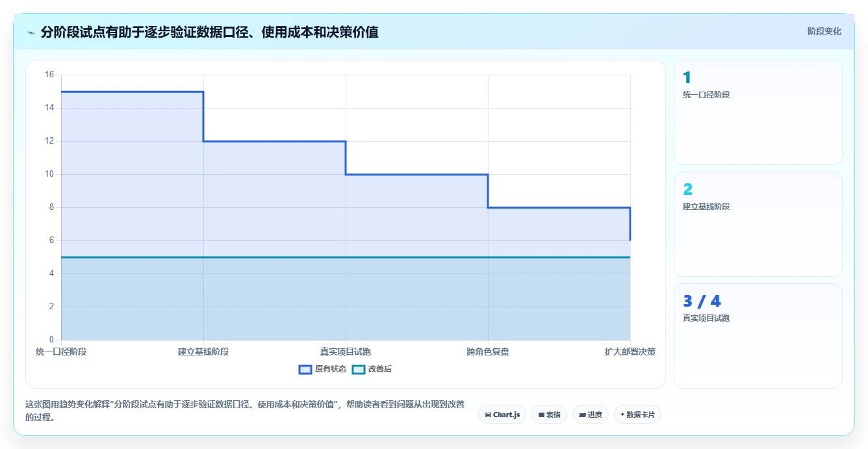The width and height of the screenshot is (868, 449).
Task: Select the 进度 tag
Action: (x=591, y=415)
